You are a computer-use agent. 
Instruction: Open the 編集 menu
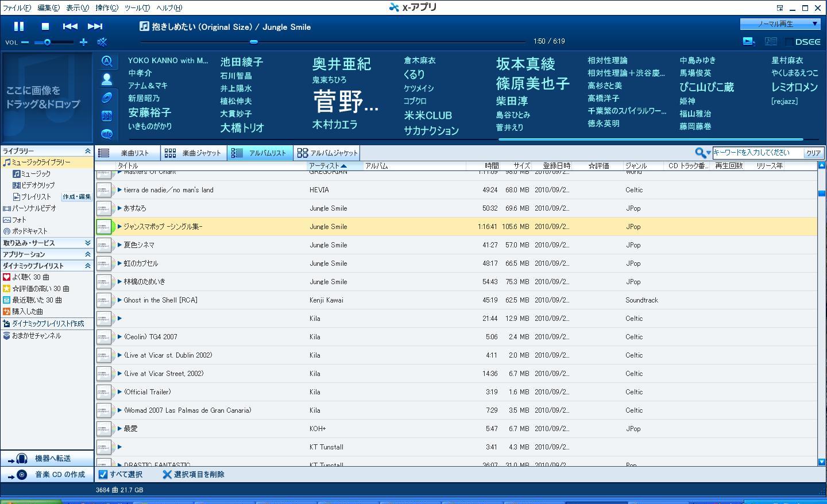[49, 8]
